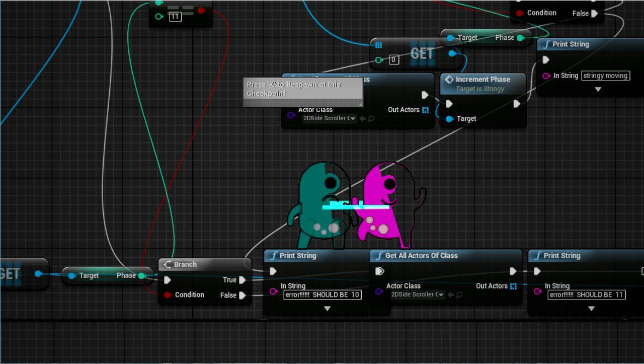Click the index field showing 0 on GET node
The width and height of the screenshot is (644, 364).
pyautogui.click(x=393, y=60)
